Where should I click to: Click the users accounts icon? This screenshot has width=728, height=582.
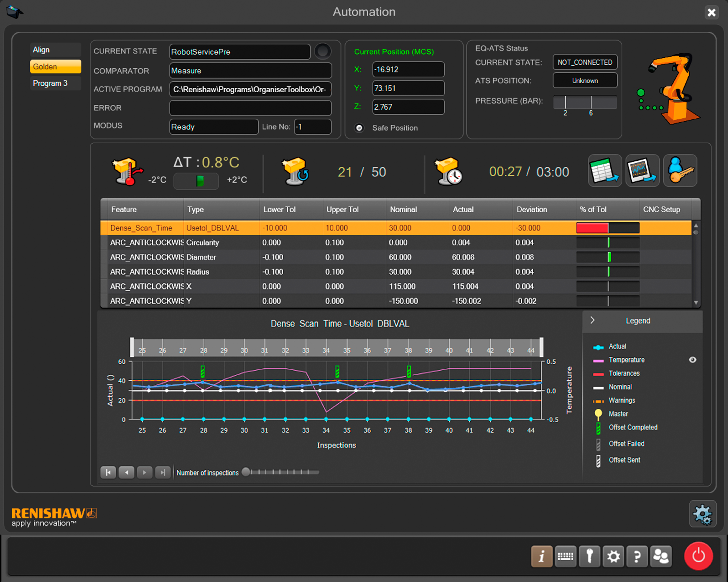click(661, 556)
